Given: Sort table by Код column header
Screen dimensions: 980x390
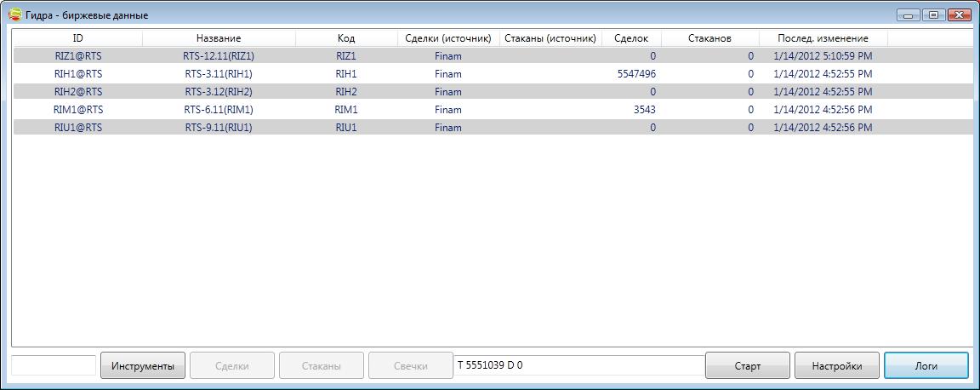Looking at the screenshot, I should pyautogui.click(x=346, y=38).
